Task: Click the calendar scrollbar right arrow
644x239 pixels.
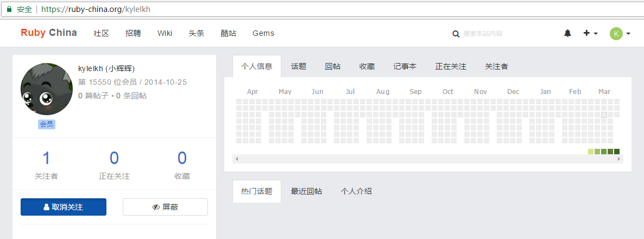Action: 619,159
